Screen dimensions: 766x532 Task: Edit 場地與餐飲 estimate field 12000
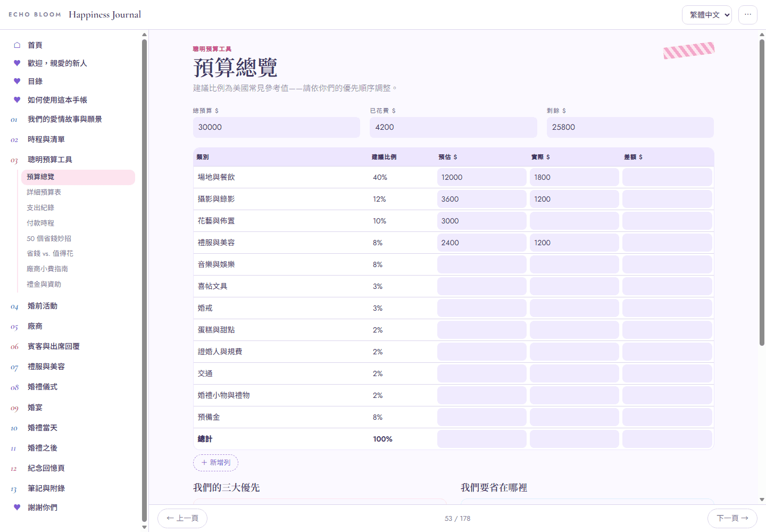coord(482,177)
